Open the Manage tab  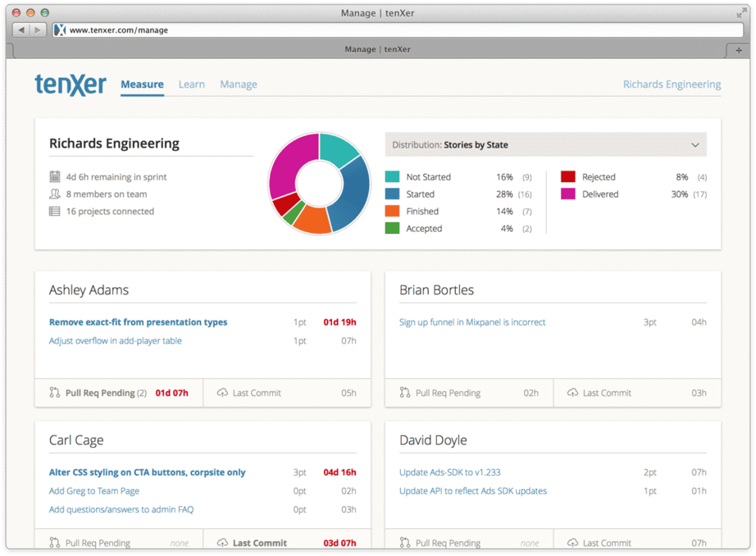239,84
